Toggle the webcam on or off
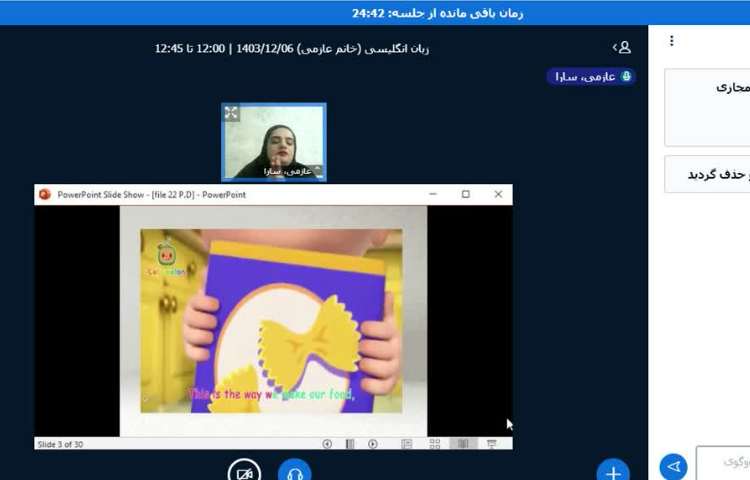The height and width of the screenshot is (480, 750). [x=243, y=471]
